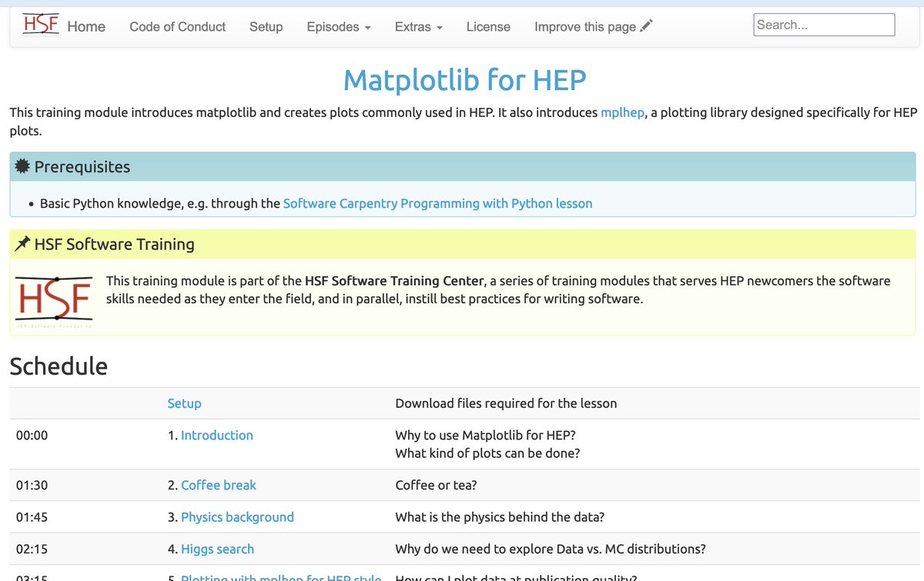Image resolution: width=924 pixels, height=581 pixels.
Task: Click the bold 'HSF Software Training Center' text
Action: [394, 281]
